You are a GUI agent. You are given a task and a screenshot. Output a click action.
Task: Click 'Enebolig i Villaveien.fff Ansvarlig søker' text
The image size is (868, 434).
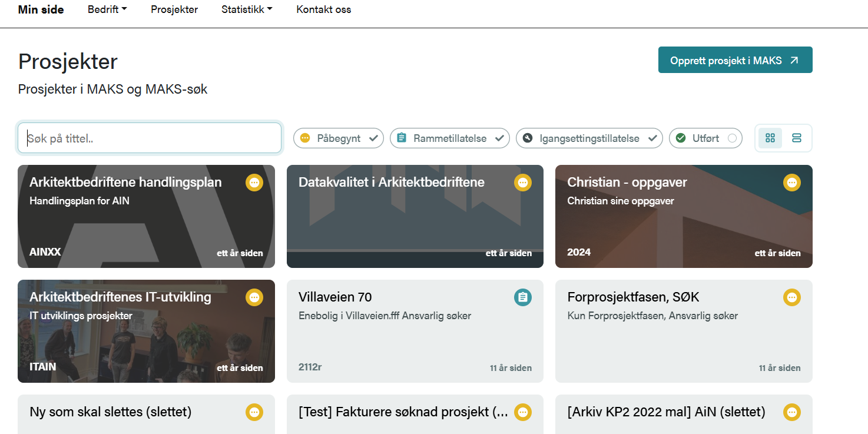tap(385, 316)
